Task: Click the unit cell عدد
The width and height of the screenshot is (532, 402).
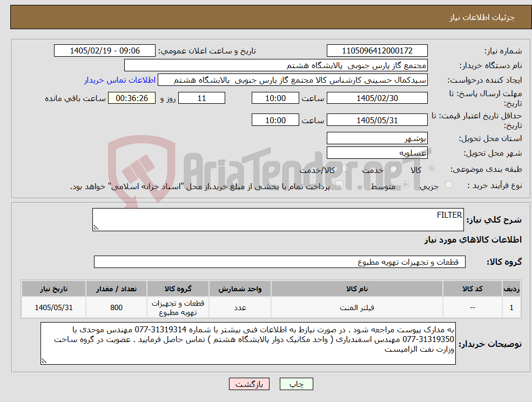Action: click(240, 307)
